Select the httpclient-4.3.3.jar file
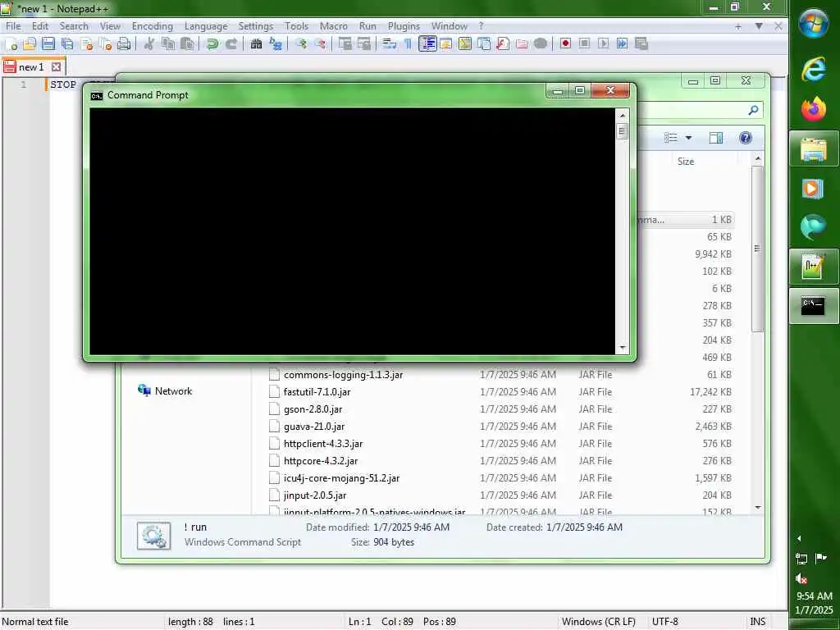 pyautogui.click(x=323, y=443)
